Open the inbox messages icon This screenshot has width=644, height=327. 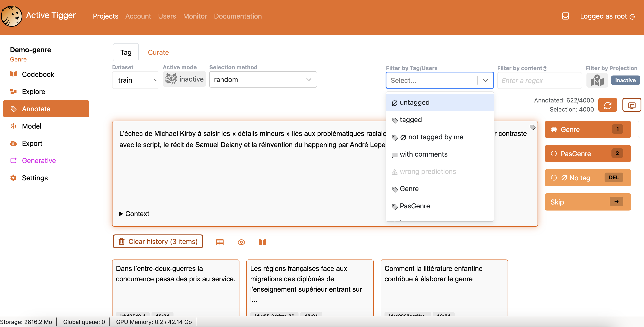click(565, 16)
